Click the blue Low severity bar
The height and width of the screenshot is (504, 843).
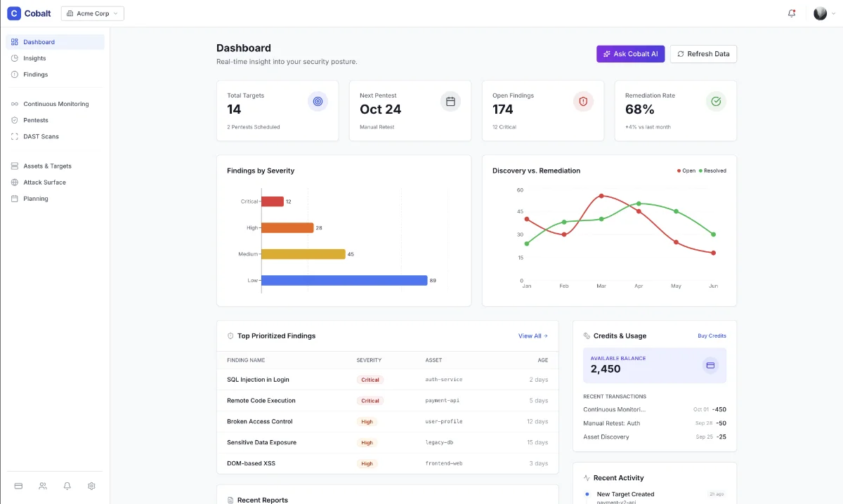pos(344,280)
